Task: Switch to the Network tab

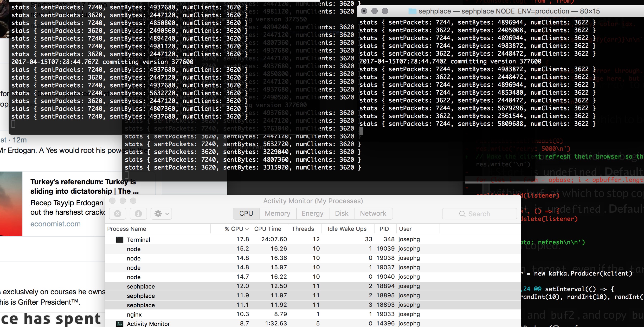Action: [x=373, y=213]
